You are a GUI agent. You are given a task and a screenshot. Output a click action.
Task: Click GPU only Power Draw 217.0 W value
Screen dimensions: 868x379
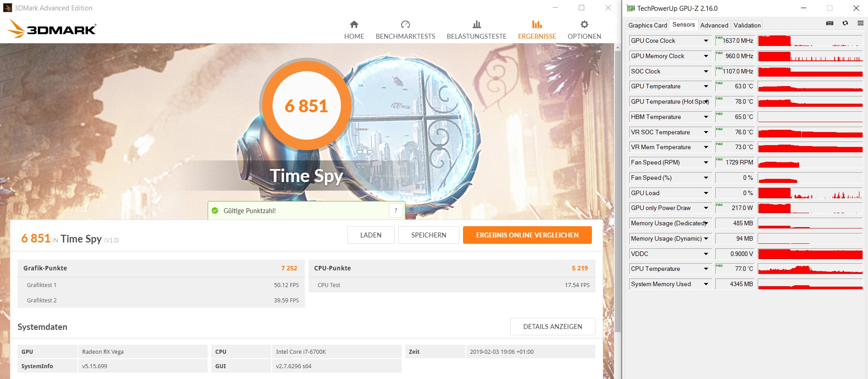(x=735, y=208)
